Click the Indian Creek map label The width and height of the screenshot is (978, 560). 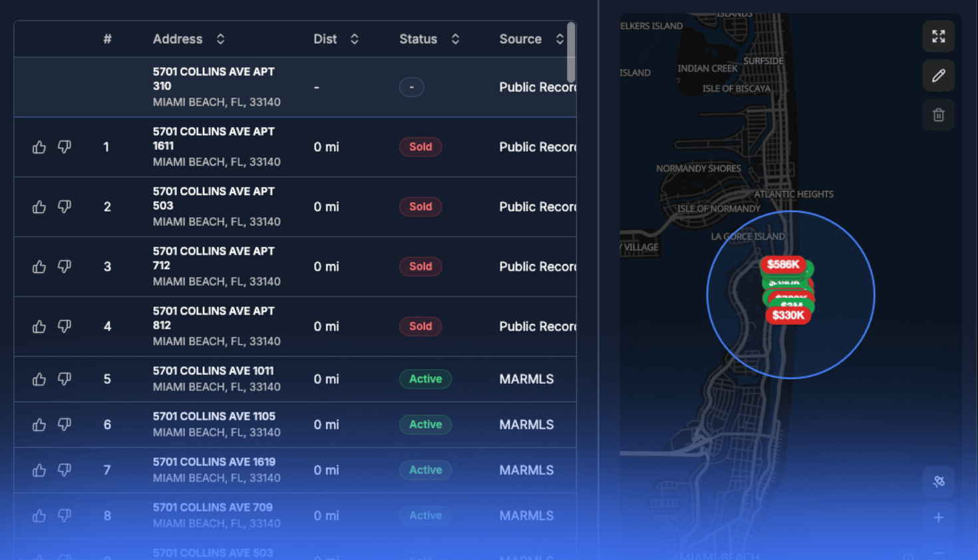(707, 69)
